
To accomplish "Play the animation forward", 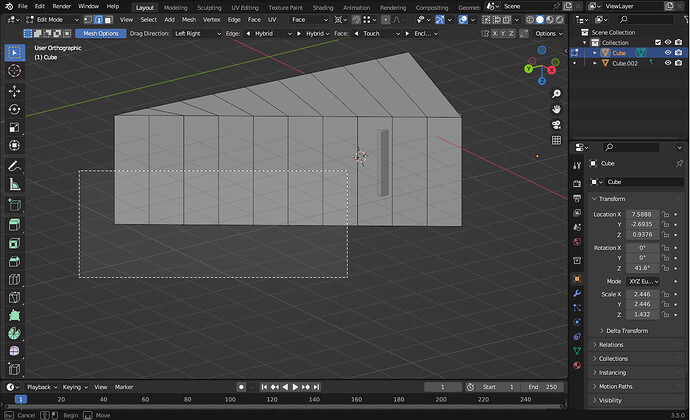I will [x=295, y=387].
